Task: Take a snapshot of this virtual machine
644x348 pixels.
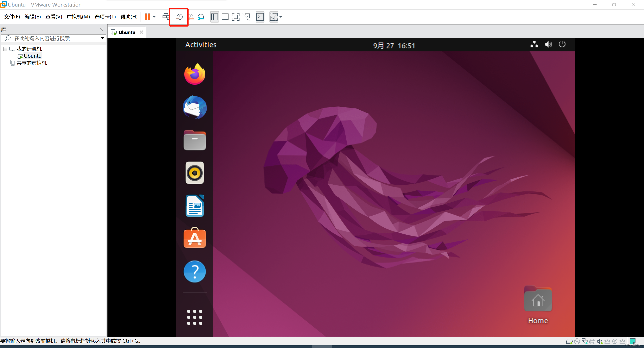Action: 179,17
